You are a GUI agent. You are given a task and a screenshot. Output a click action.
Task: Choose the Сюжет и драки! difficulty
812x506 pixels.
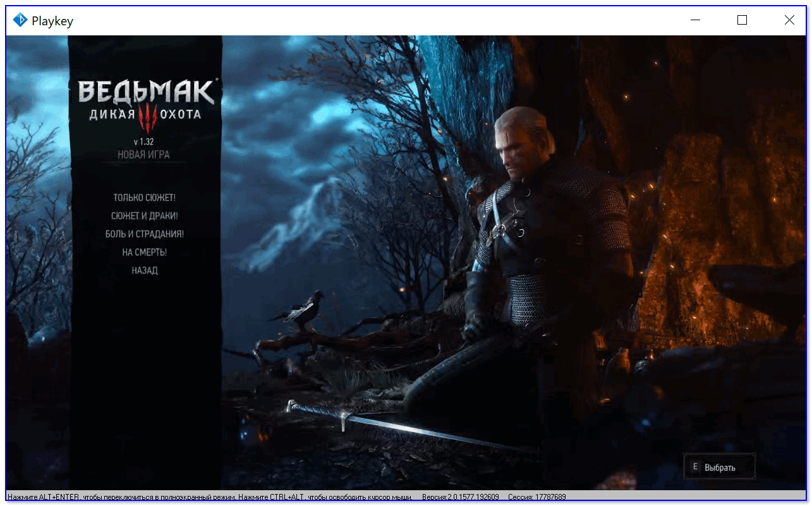tap(144, 216)
